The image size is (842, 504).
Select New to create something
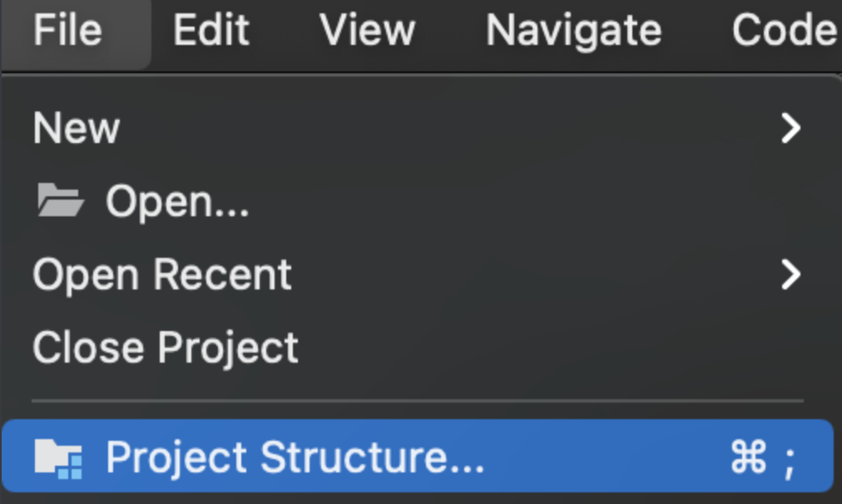(76, 127)
